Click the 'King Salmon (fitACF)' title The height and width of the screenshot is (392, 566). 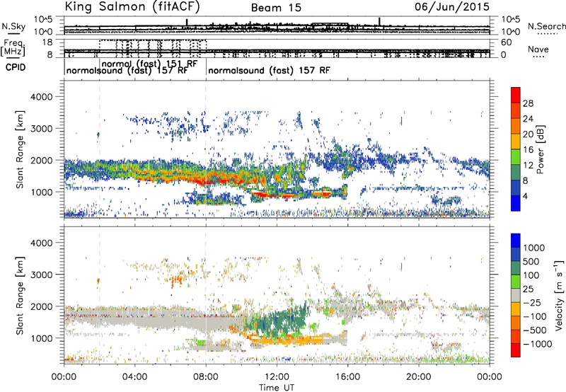132,6
